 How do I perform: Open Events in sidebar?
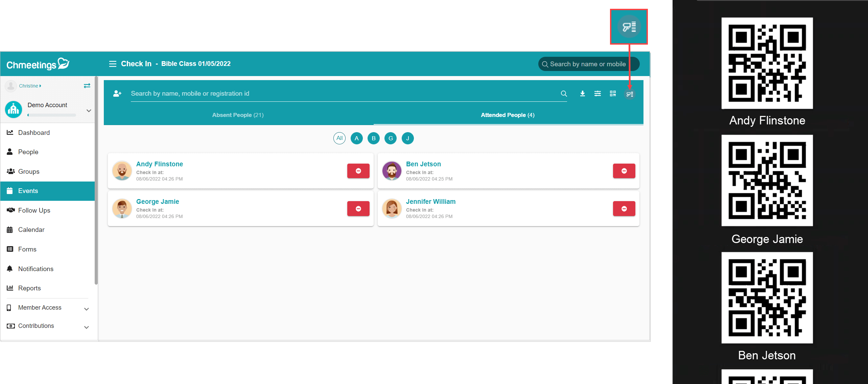pos(48,191)
